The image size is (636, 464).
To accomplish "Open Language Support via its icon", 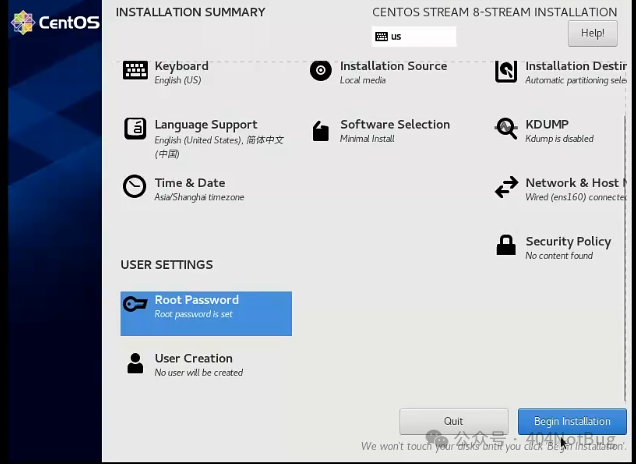I will (135, 129).
